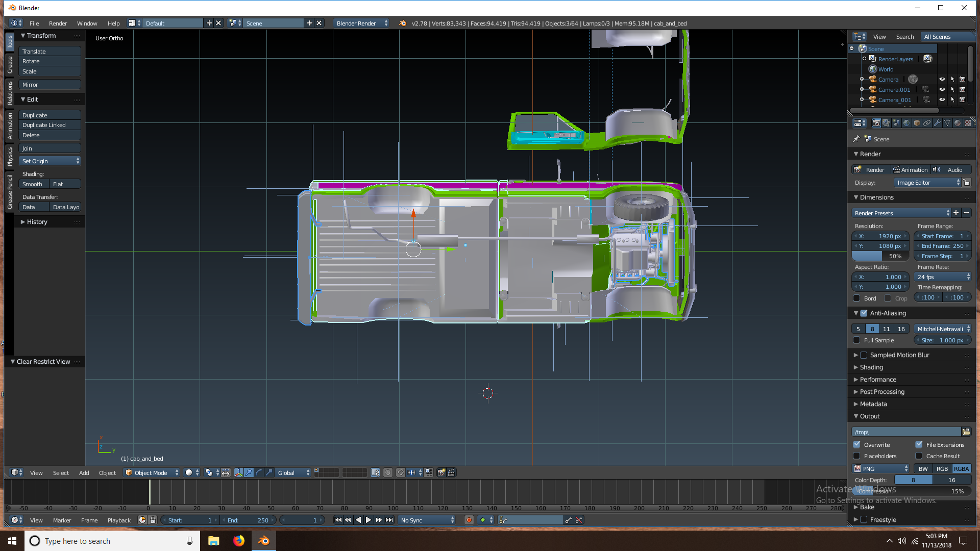Toggle the translate manipulator arrow icon
980x551 pixels.
pos(249,472)
